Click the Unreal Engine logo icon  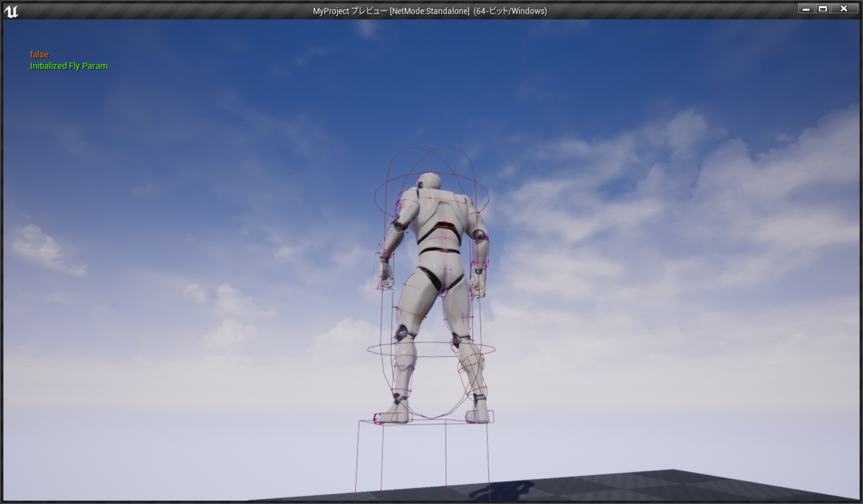[x=11, y=10]
